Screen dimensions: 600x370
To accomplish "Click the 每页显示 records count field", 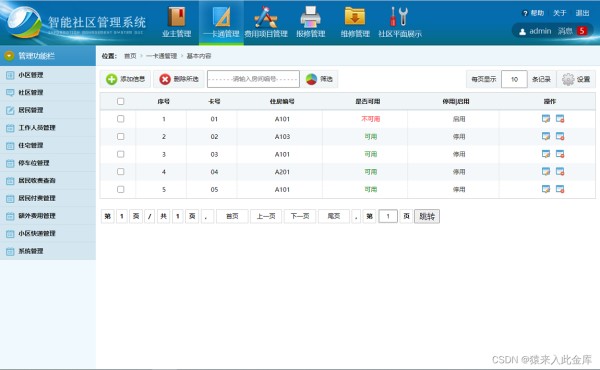I will 514,79.
